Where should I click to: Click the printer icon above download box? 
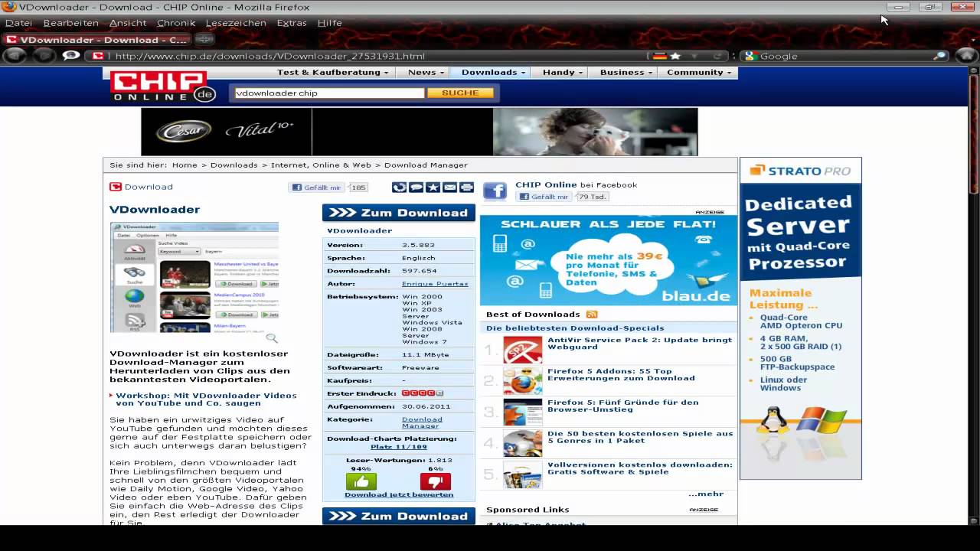pyautogui.click(x=466, y=187)
